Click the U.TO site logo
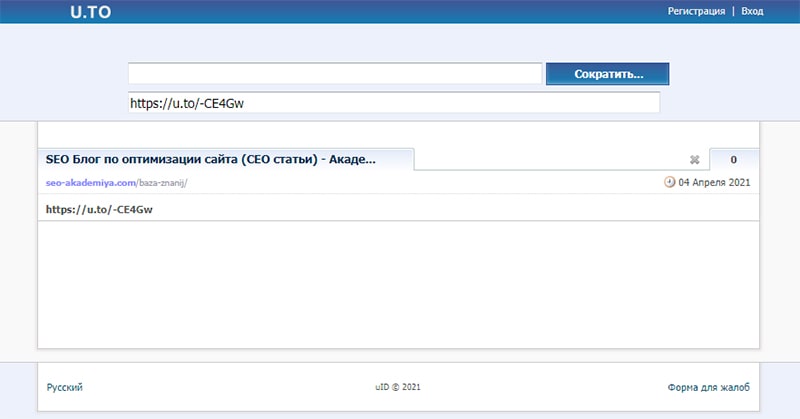This screenshot has width=800, height=419. (90, 12)
